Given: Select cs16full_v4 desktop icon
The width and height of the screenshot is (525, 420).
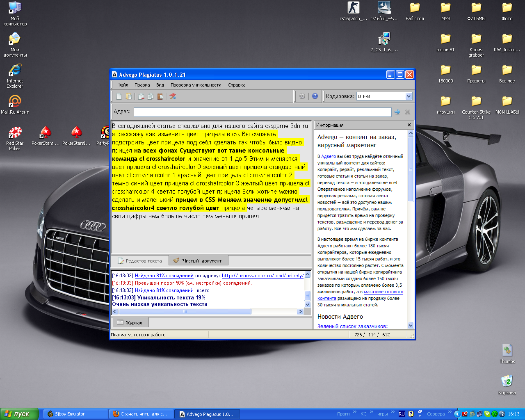Looking at the screenshot, I should tap(384, 11).
